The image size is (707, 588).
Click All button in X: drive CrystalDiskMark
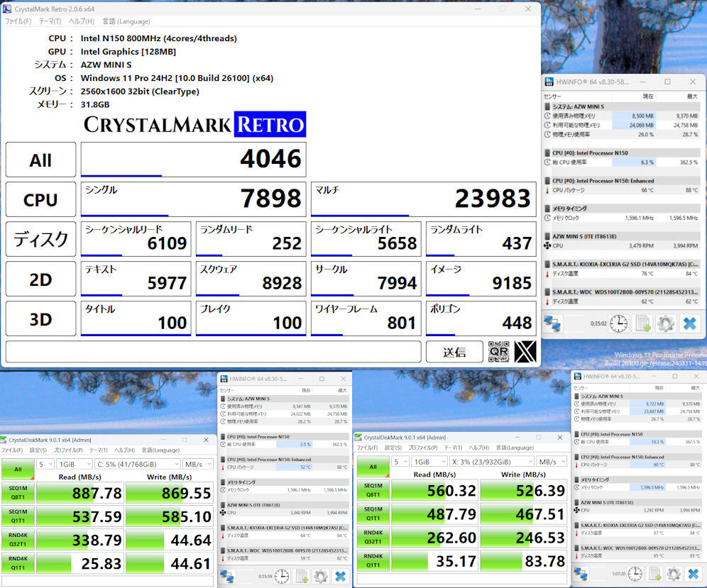[373, 467]
